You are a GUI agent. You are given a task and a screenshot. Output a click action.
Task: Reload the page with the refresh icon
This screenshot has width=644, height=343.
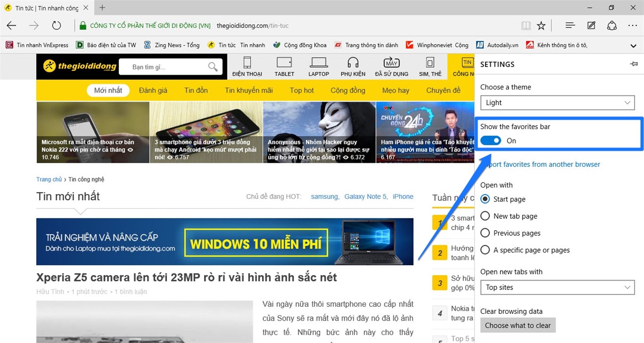(x=56, y=25)
